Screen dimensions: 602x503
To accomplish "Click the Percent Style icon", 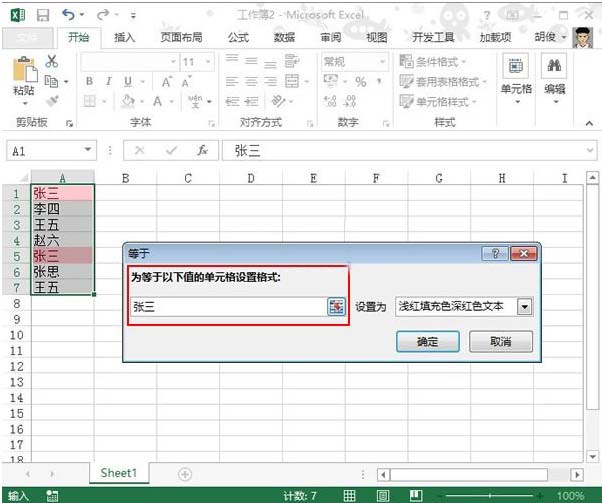I will (x=361, y=82).
